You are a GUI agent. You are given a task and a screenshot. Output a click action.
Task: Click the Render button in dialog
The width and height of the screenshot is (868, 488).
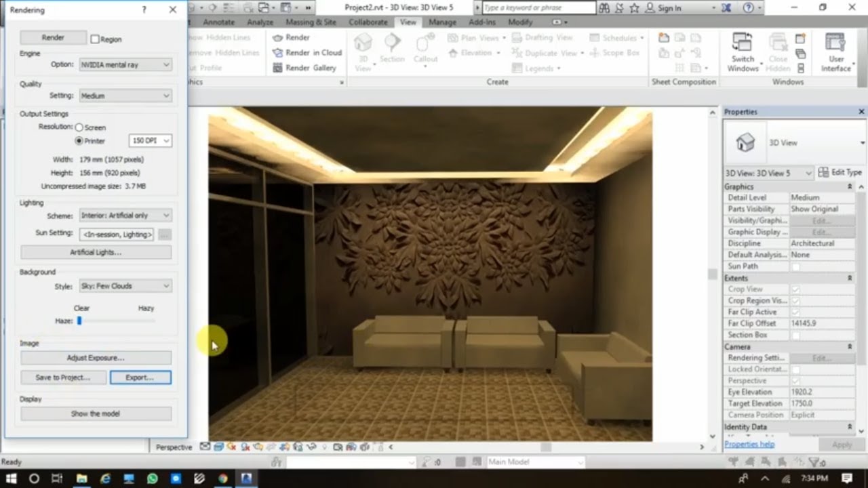click(x=53, y=38)
